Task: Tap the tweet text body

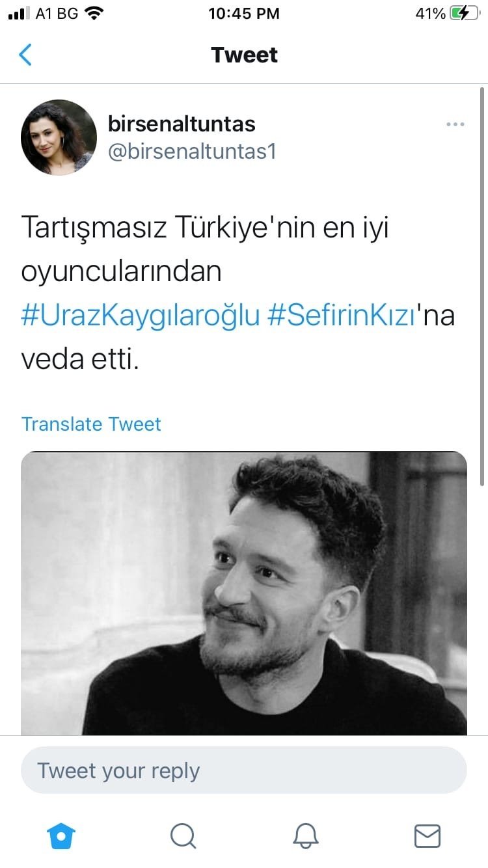Action: tap(237, 293)
